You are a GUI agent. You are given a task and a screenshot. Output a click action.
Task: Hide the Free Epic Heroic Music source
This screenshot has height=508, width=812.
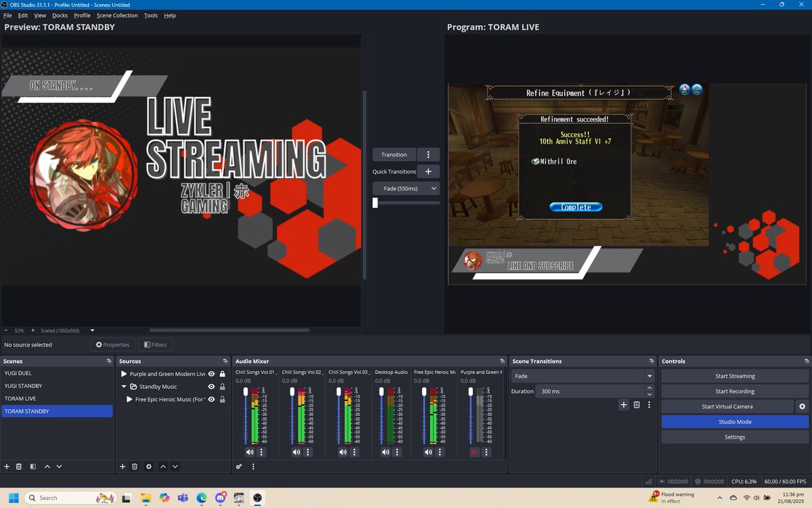coord(212,400)
